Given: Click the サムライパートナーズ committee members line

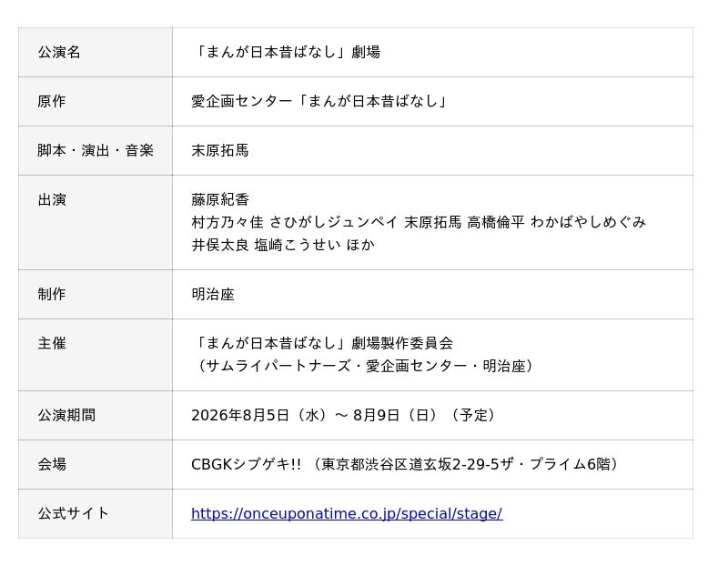Looking at the screenshot, I should pyautogui.click(x=366, y=366).
